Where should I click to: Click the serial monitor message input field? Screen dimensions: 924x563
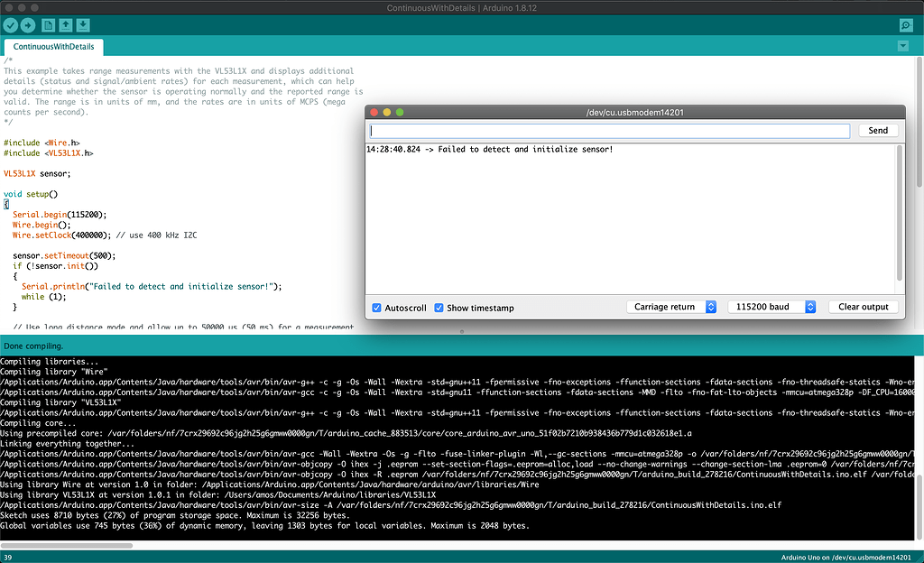610,131
